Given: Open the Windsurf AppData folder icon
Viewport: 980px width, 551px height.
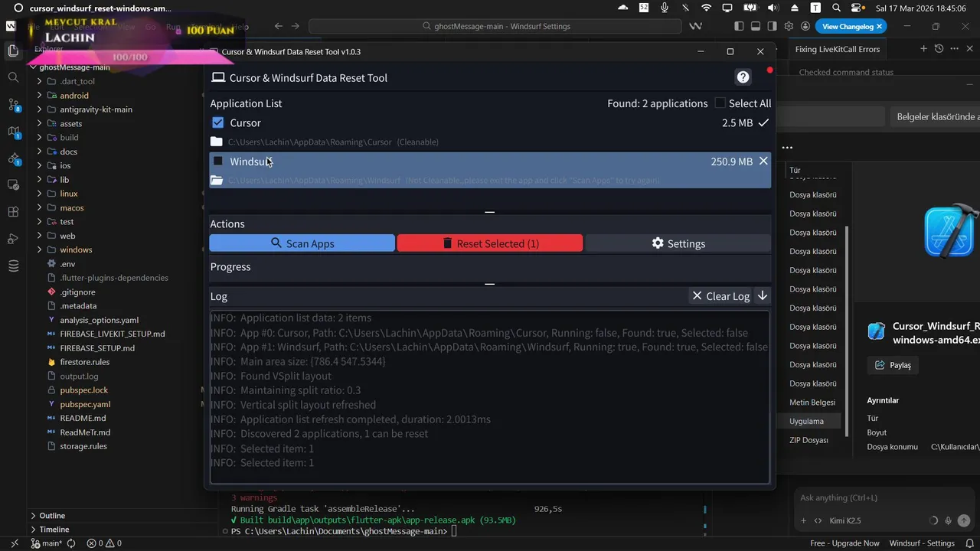Looking at the screenshot, I should pos(217,181).
